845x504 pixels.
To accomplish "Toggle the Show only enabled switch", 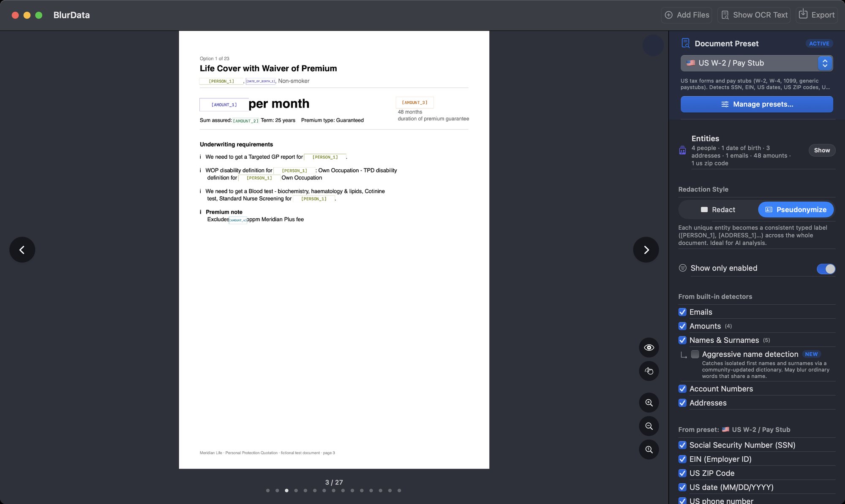I will 826,269.
